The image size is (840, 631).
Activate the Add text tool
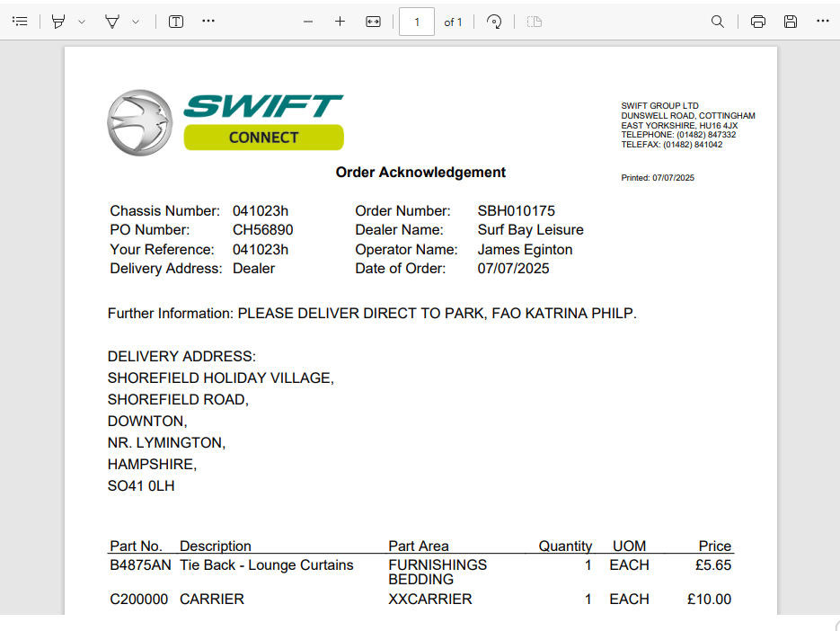[x=176, y=22]
